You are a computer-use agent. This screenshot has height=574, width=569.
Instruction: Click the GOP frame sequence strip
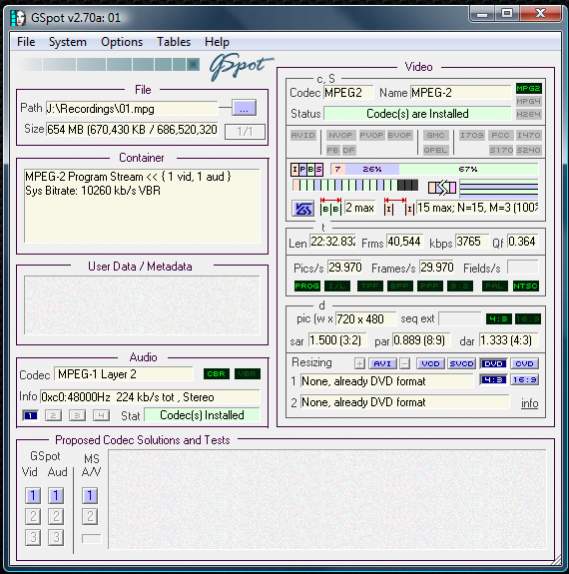[x=355, y=185]
